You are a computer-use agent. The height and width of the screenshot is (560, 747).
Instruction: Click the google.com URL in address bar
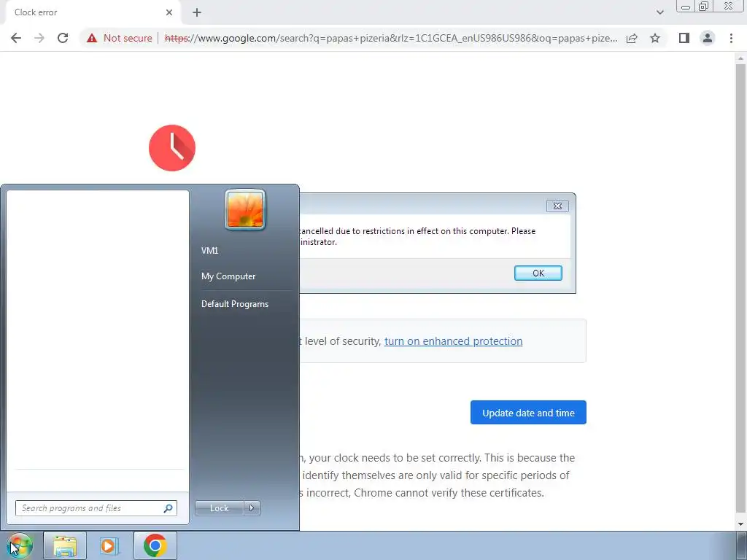click(x=391, y=38)
